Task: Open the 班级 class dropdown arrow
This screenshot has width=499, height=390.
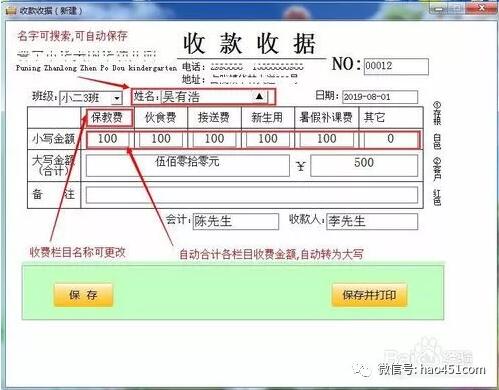Action: (117, 98)
